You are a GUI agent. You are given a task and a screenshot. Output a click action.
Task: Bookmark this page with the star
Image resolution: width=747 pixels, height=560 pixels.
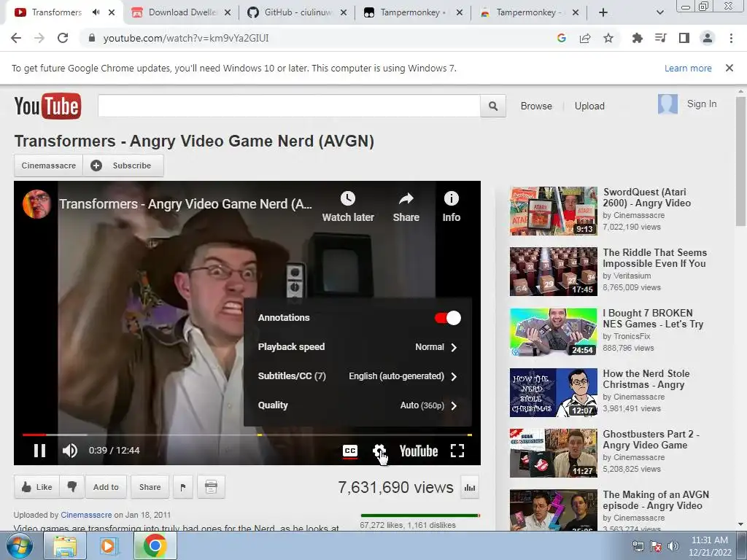point(608,38)
